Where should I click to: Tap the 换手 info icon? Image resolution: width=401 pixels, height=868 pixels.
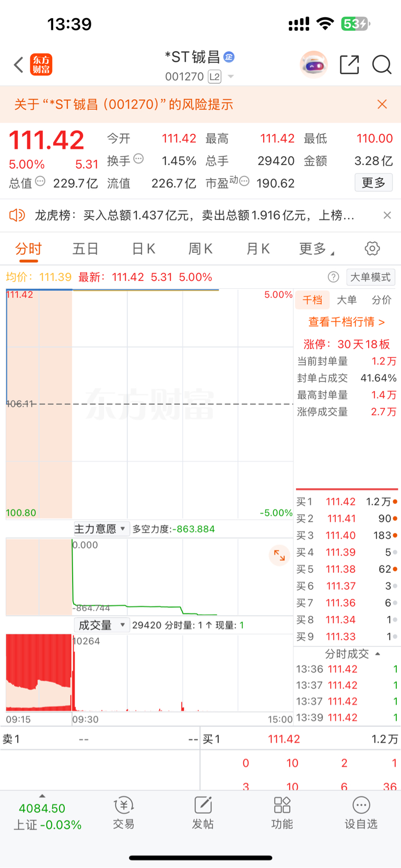pos(138,159)
